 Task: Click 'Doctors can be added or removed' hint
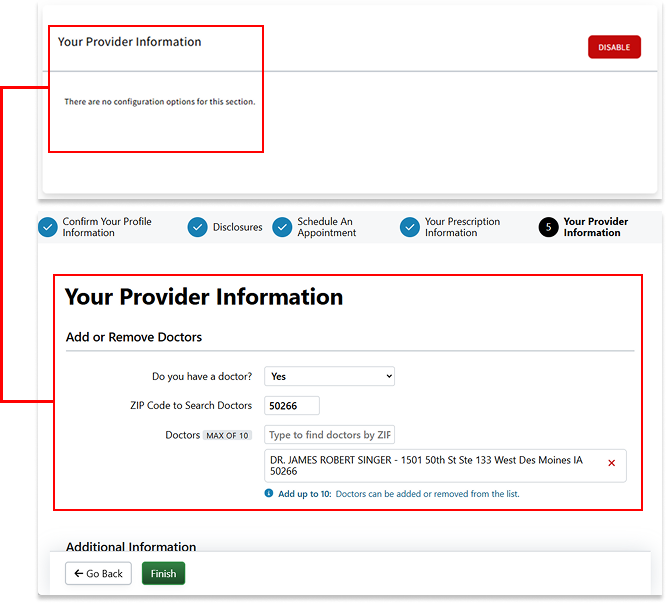(x=427, y=494)
